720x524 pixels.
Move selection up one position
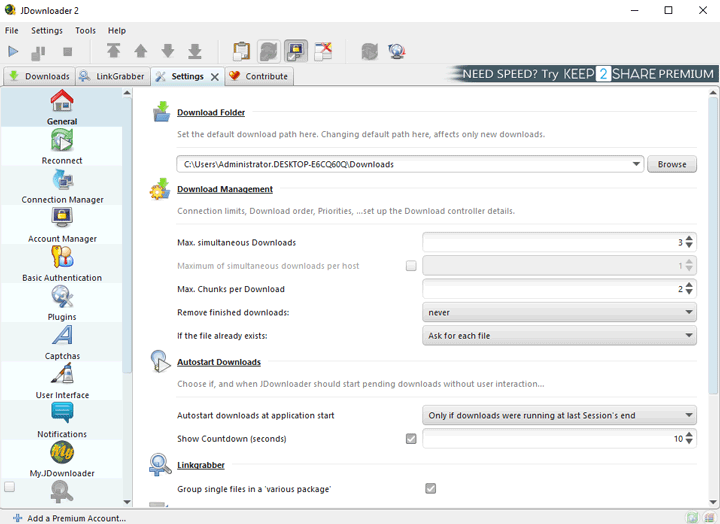[x=141, y=51]
